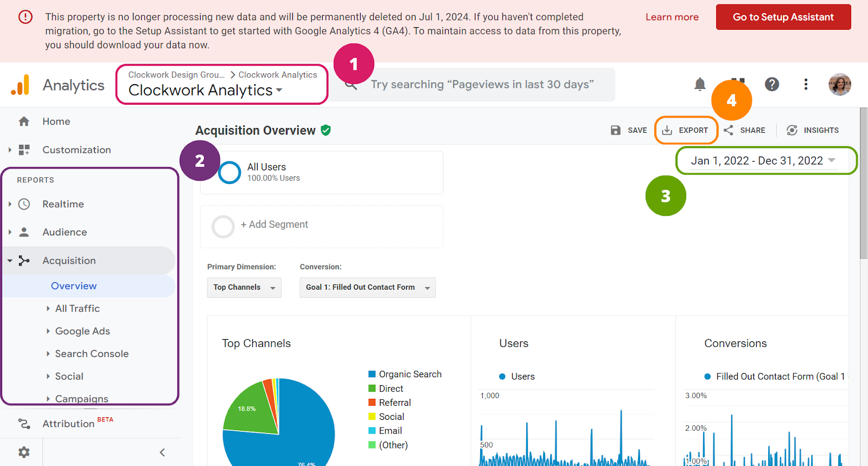
Task: Click the Organic Search blue legend swatch
Action: pos(372,374)
